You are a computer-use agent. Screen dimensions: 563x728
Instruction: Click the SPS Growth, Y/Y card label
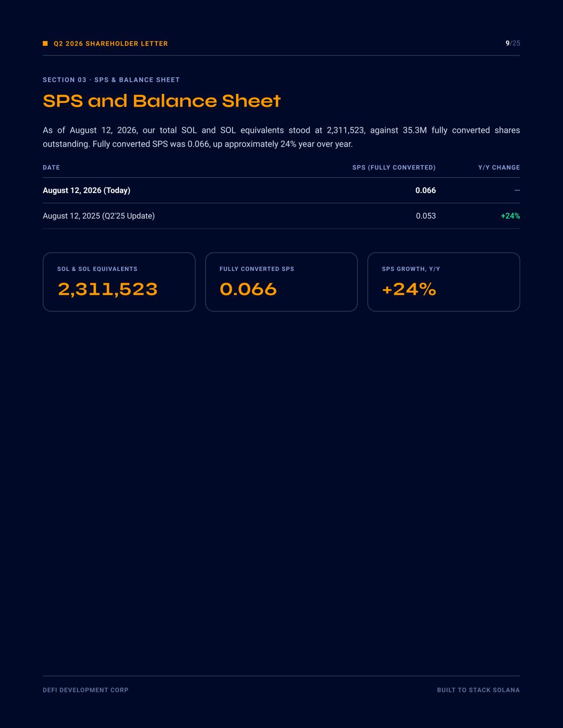(x=411, y=269)
